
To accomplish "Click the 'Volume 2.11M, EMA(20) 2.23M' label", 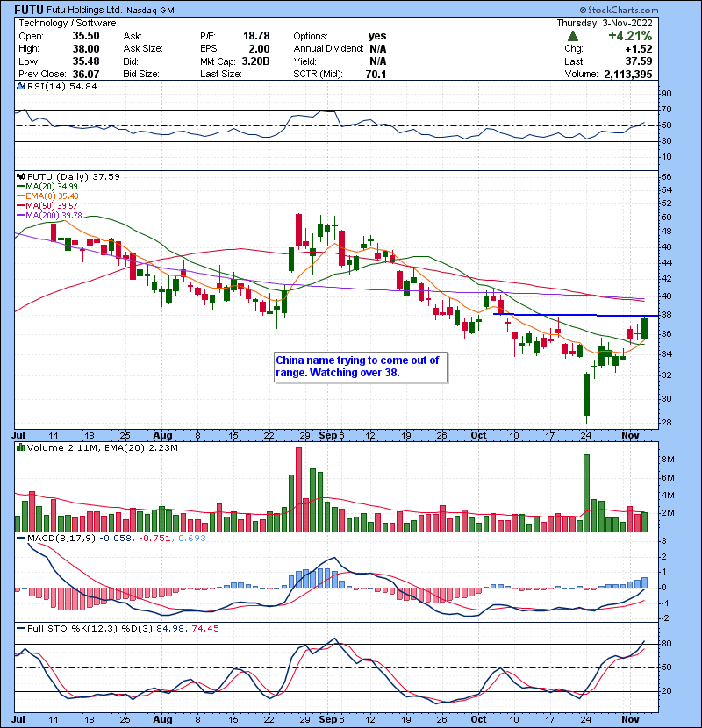I will click(102, 448).
